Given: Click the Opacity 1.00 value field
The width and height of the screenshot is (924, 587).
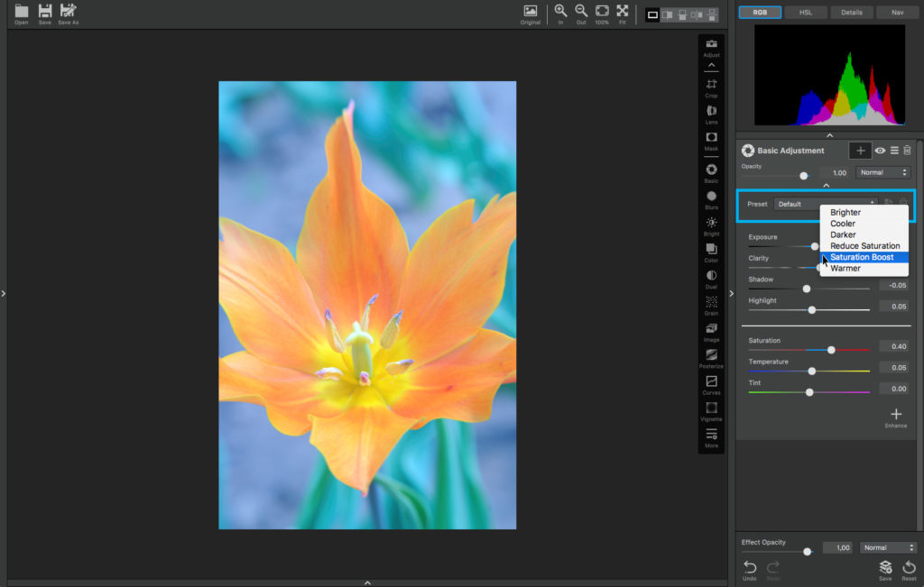Looking at the screenshot, I should [x=836, y=172].
